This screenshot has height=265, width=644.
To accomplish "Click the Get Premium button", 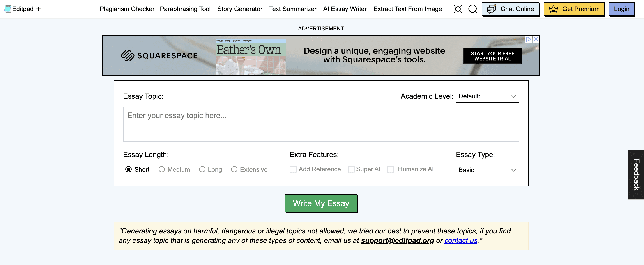I will click(573, 9).
